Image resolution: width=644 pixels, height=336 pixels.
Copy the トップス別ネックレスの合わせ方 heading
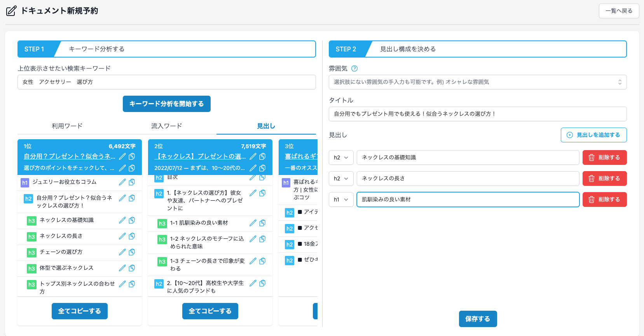(x=132, y=284)
